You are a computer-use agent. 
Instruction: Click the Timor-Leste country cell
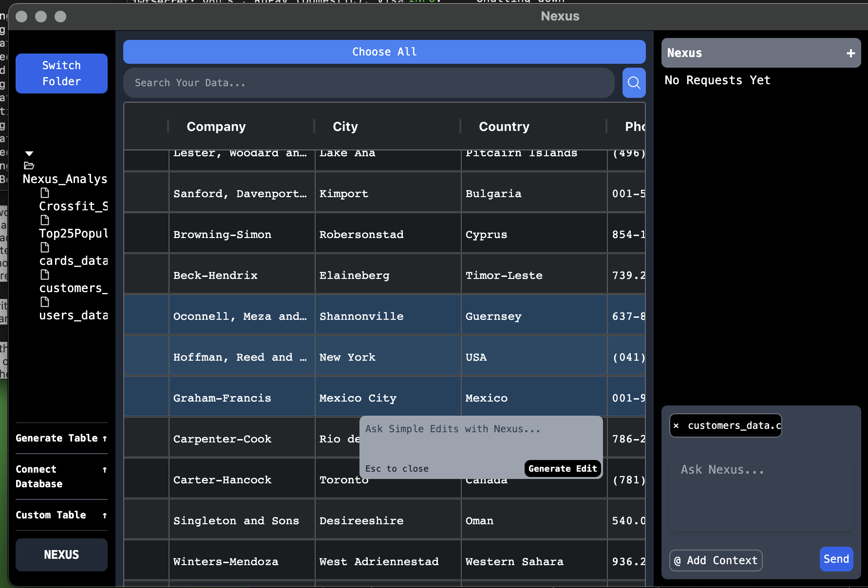coord(534,275)
